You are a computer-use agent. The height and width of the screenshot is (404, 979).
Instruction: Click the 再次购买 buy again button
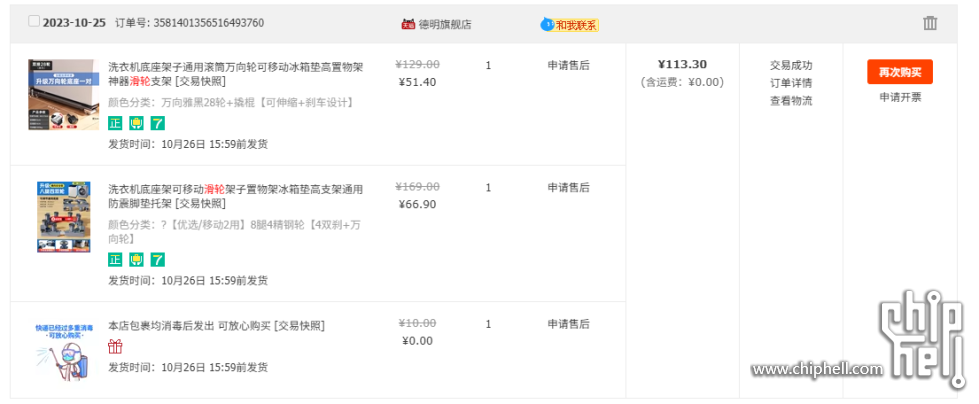point(900,72)
